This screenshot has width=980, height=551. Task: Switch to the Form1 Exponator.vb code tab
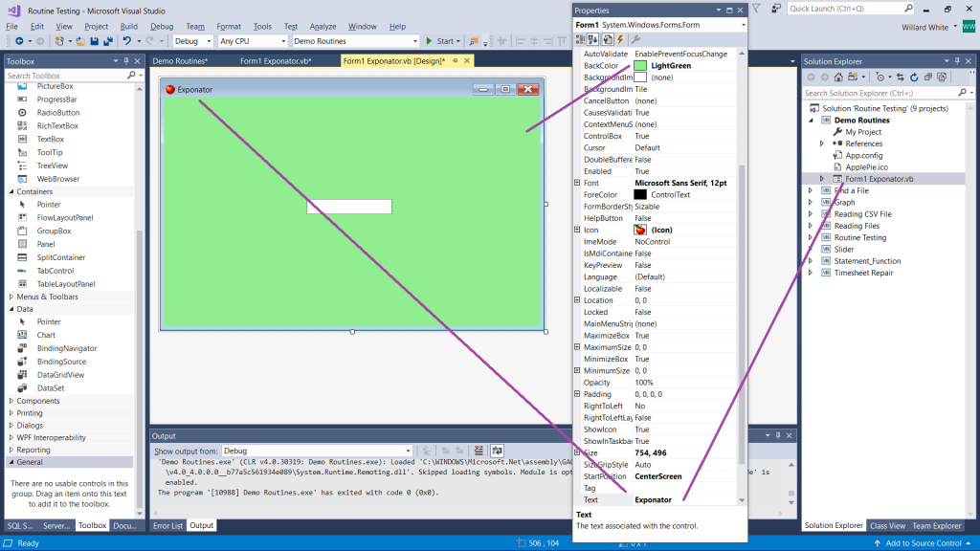click(x=276, y=61)
